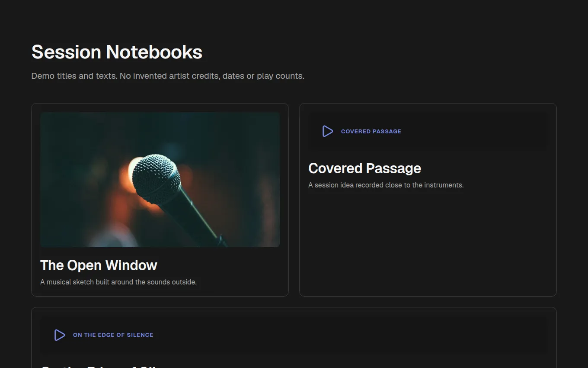Viewport: 588px width, 368px height.
Task: Click the word Passage in second card heading
Action: [393, 168]
